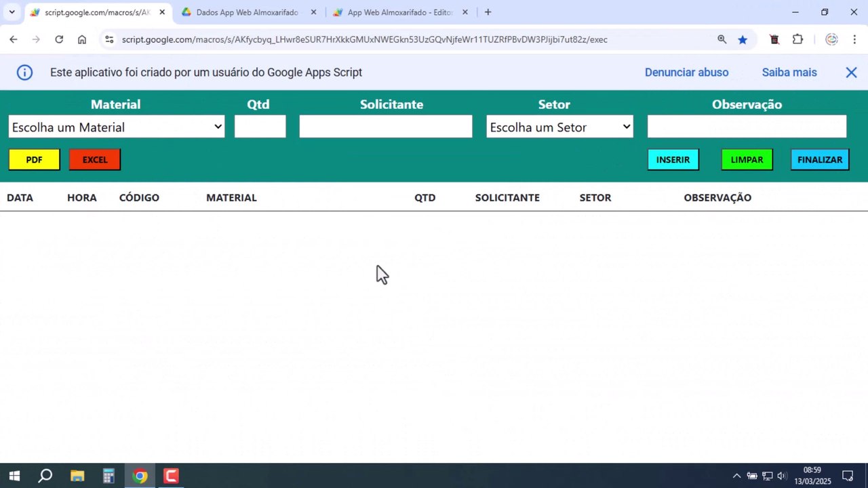
Task: Click the battery tray icon
Action: 752,476
